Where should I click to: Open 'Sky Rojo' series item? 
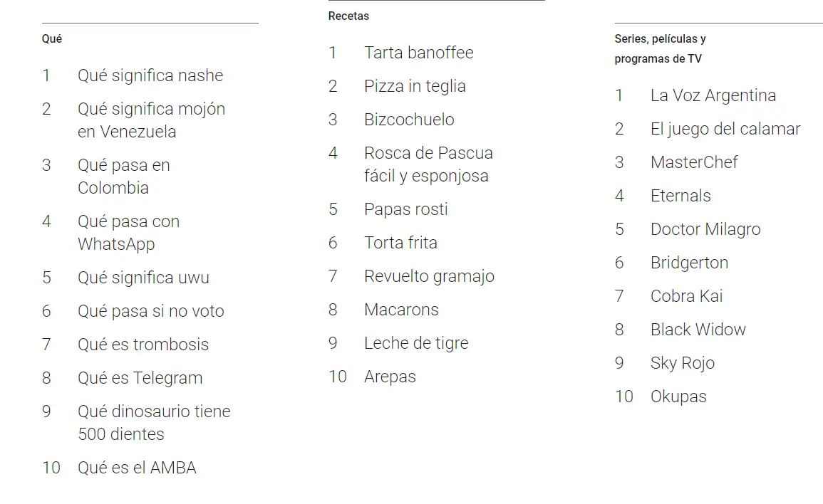point(683,363)
